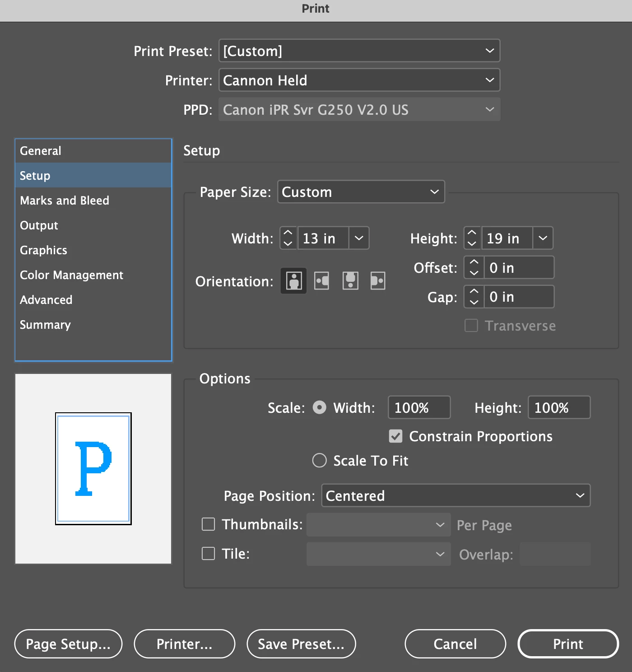
Task: Select portrait orientation icon
Action: (293, 281)
